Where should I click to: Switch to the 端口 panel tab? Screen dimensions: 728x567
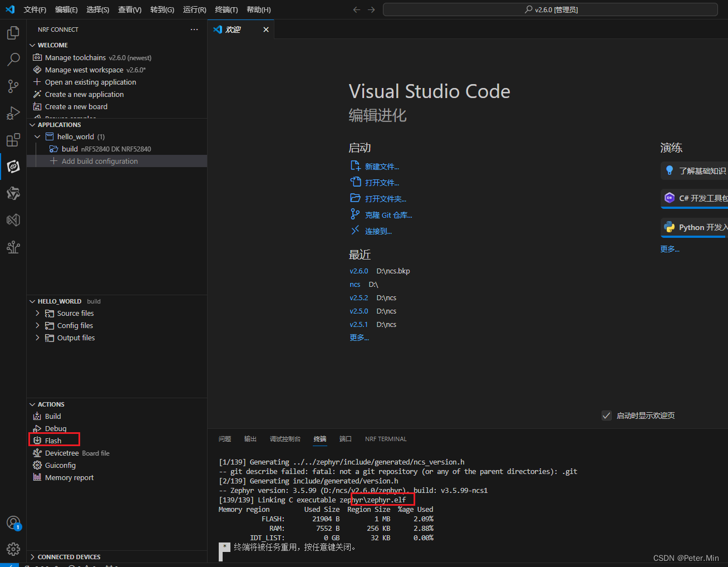click(346, 439)
